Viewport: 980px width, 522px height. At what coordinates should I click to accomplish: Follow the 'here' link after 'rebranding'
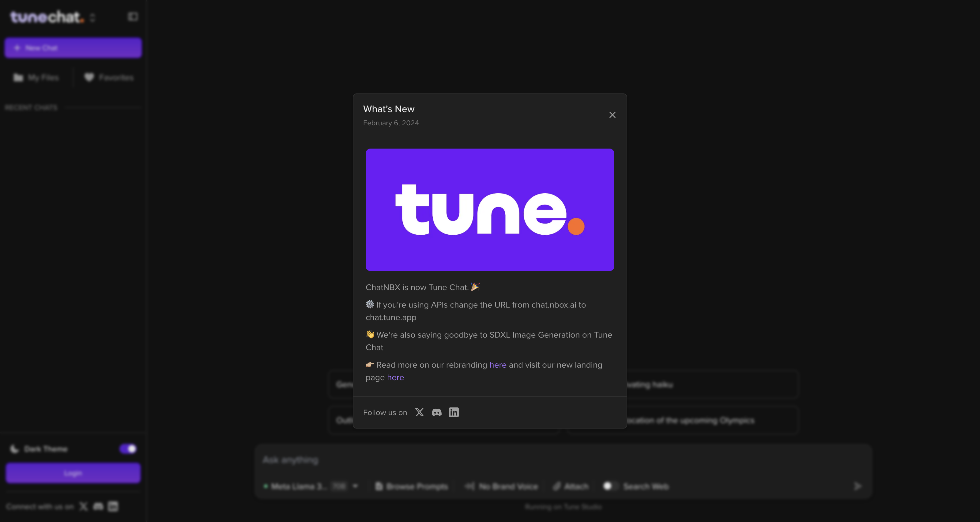[498, 365]
